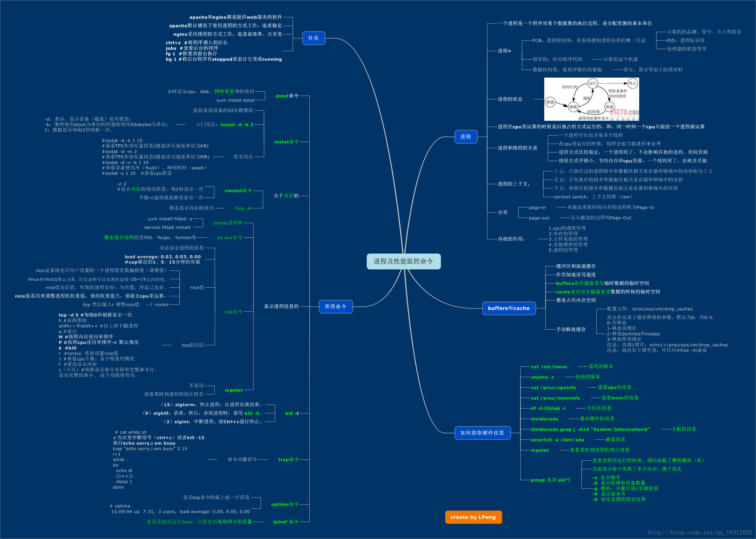Viewport: 756px width, 539px height.
Task: Click the vmstat命令 subtopic
Action: click(x=238, y=190)
